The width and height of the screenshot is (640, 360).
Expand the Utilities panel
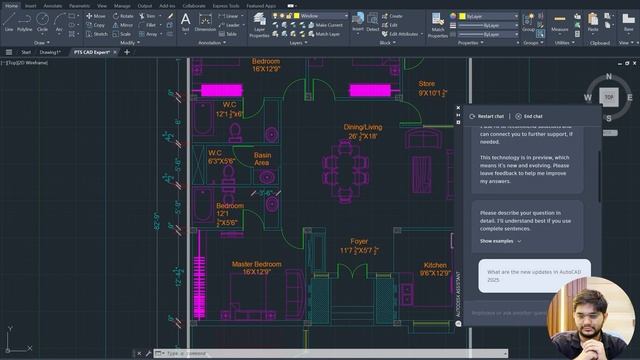[x=564, y=42]
